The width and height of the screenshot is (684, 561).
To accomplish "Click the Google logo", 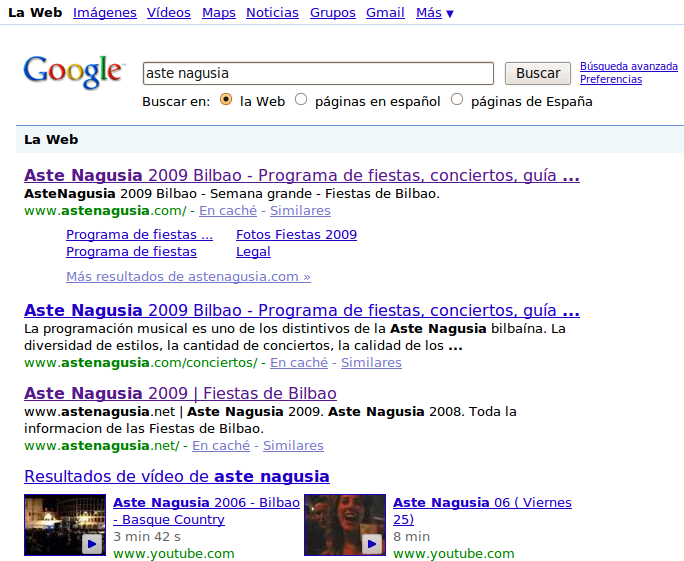I will click(x=73, y=72).
